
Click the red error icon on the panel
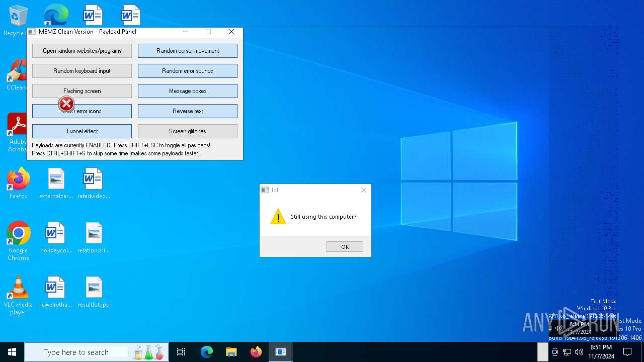66,104
